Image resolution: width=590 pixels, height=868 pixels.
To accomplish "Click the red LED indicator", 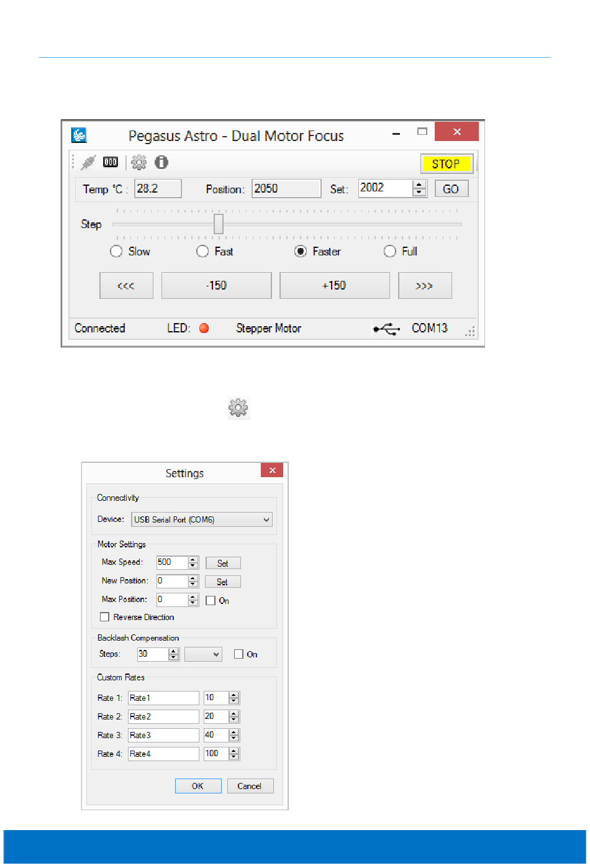I will (x=204, y=329).
